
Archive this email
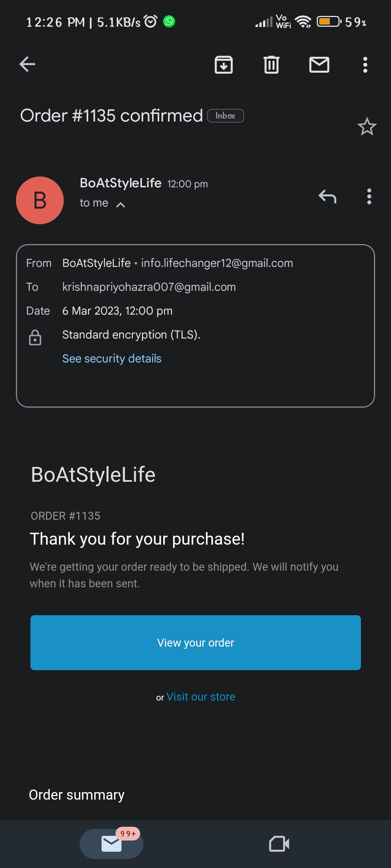click(x=224, y=65)
